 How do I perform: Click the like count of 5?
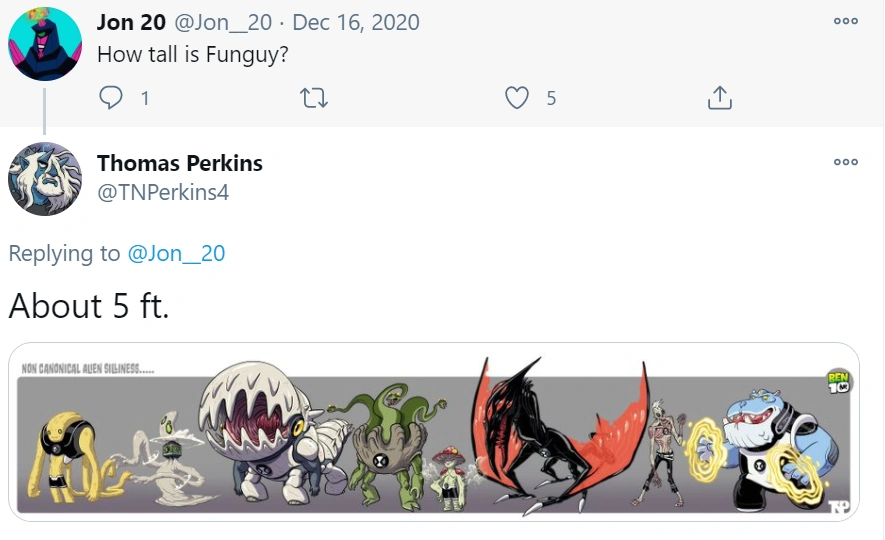[x=551, y=98]
